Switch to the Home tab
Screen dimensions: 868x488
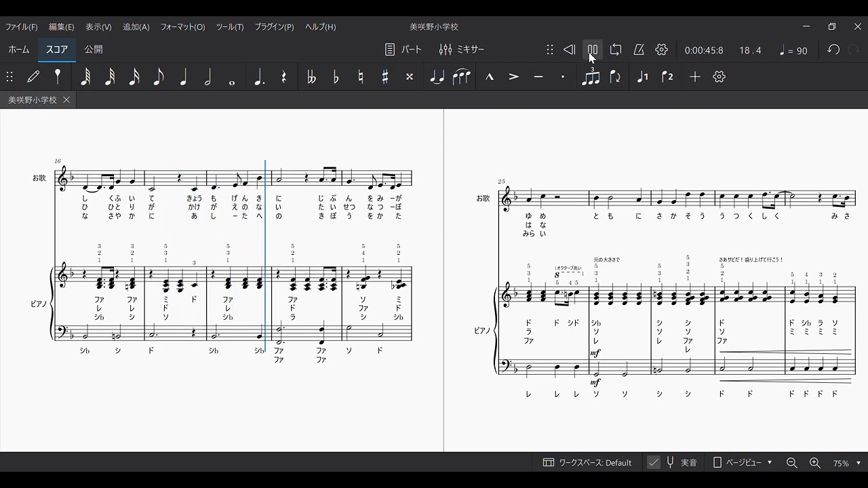click(19, 49)
